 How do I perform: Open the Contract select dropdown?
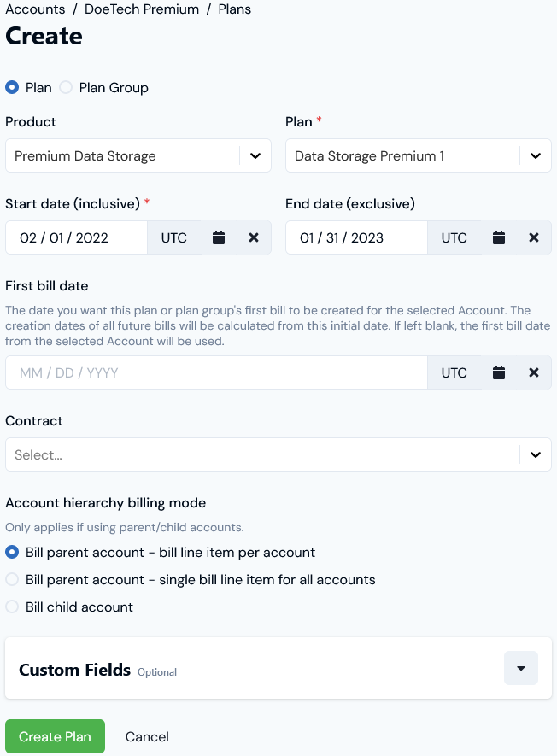536,454
